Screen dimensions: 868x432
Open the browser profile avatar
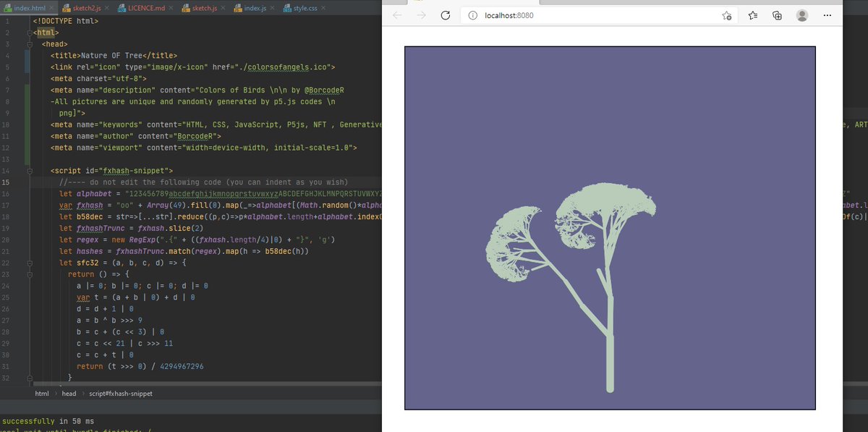[802, 15]
